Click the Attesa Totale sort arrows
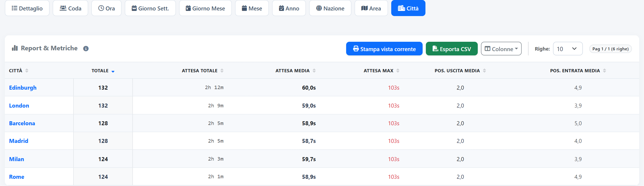This screenshot has height=186, width=644. tap(222, 71)
